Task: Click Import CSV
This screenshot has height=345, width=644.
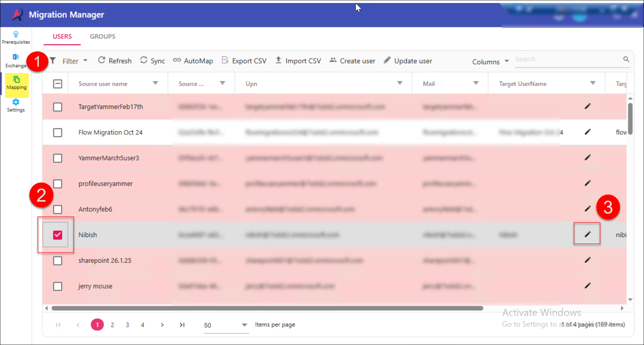Action: tap(298, 61)
